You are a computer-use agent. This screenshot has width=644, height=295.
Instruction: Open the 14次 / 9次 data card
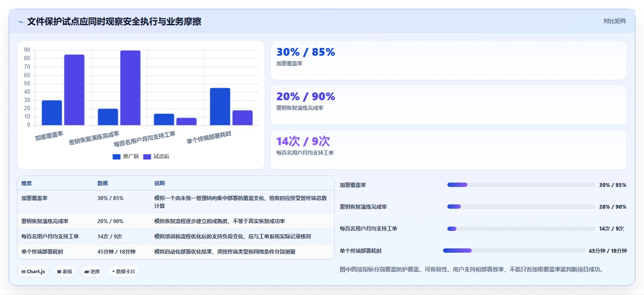449,149
